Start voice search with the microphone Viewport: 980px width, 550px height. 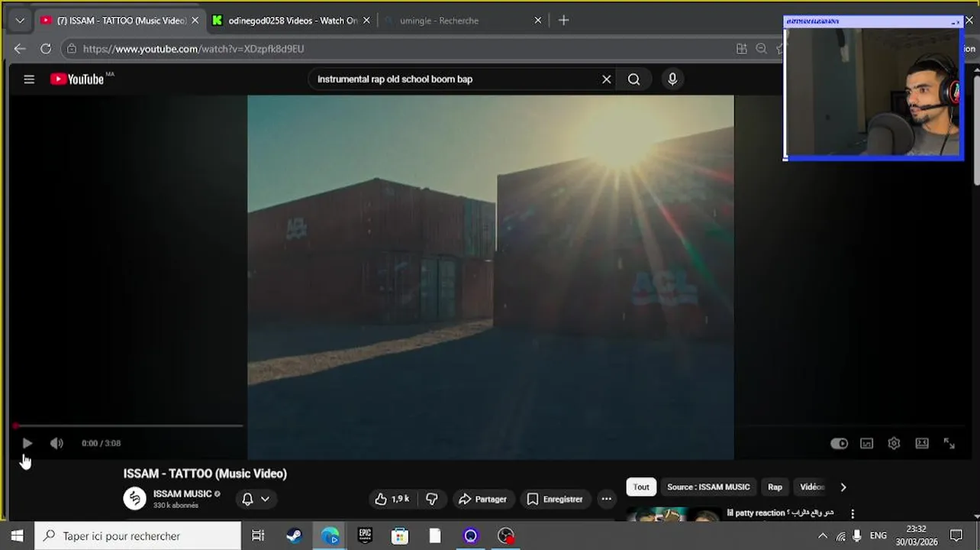[672, 79]
